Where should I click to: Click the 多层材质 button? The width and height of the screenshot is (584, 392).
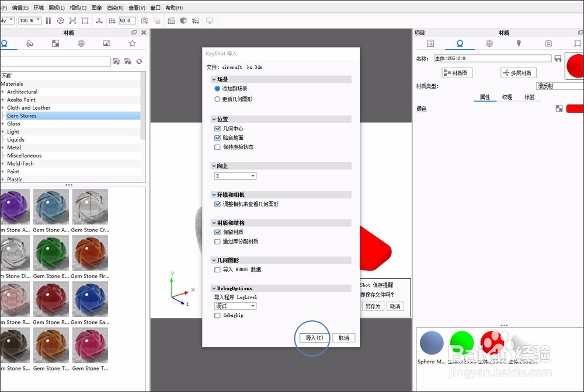(518, 73)
